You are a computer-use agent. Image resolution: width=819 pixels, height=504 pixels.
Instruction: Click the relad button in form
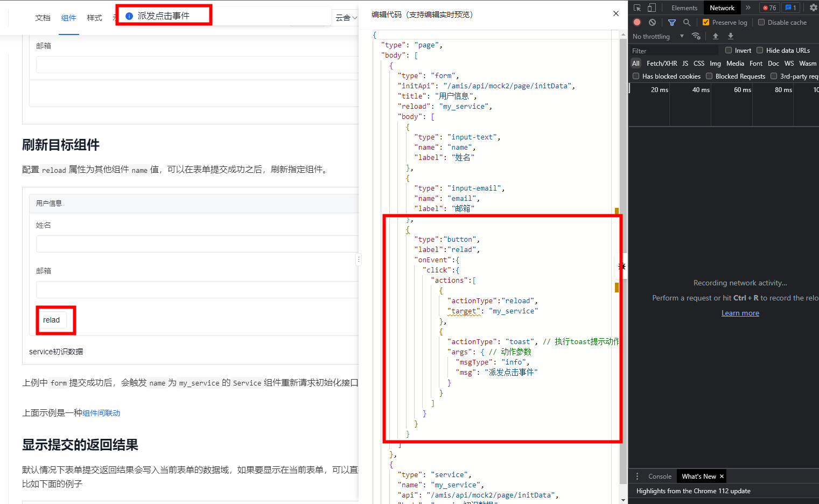(x=52, y=320)
